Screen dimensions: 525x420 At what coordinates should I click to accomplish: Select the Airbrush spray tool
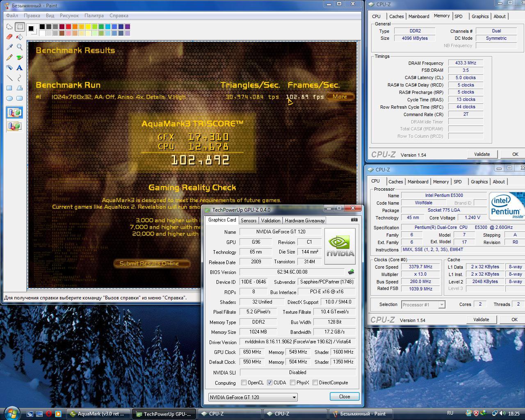(x=9, y=68)
